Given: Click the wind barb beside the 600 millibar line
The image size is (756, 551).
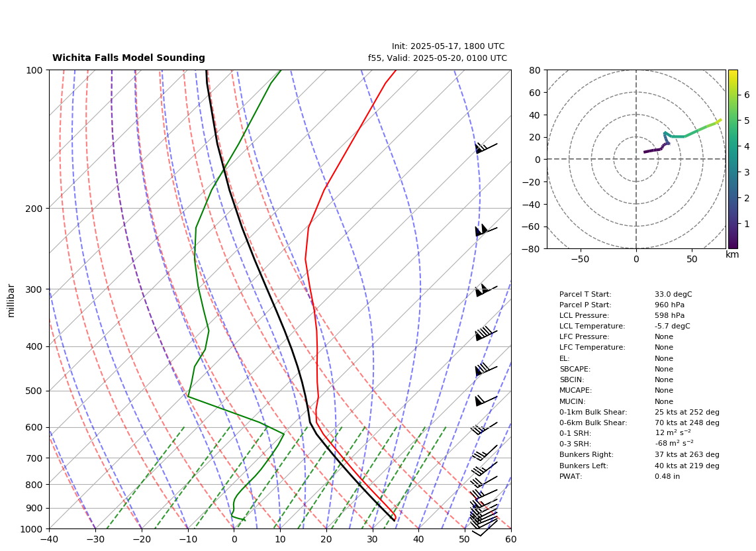Looking at the screenshot, I should coord(484,428).
